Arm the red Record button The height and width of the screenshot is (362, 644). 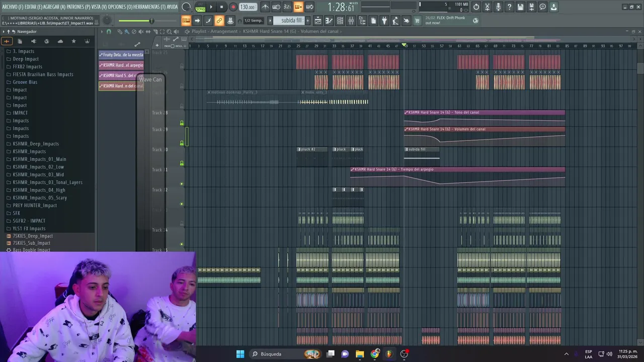pyautogui.click(x=233, y=7)
